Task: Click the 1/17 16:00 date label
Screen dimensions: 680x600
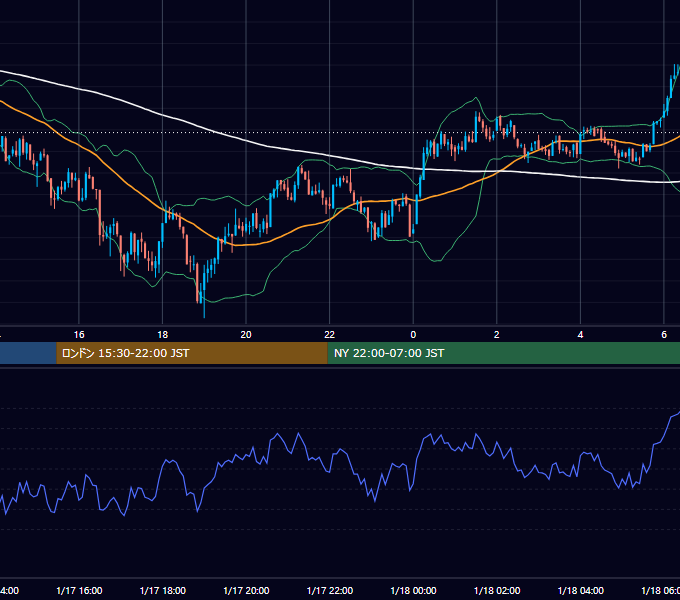Action: click(x=79, y=590)
